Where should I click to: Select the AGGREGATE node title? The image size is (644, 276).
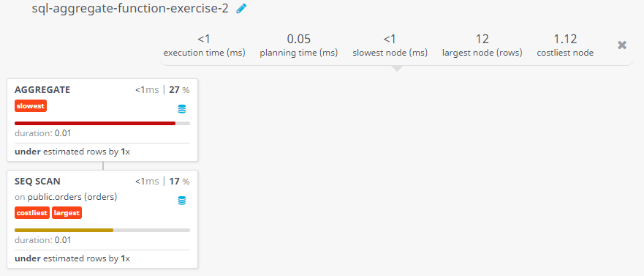click(42, 89)
